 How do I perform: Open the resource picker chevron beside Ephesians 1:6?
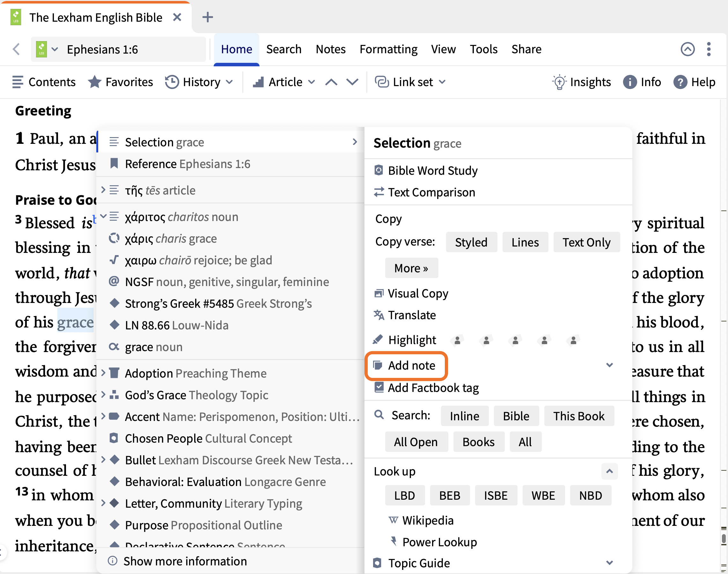[55, 49]
